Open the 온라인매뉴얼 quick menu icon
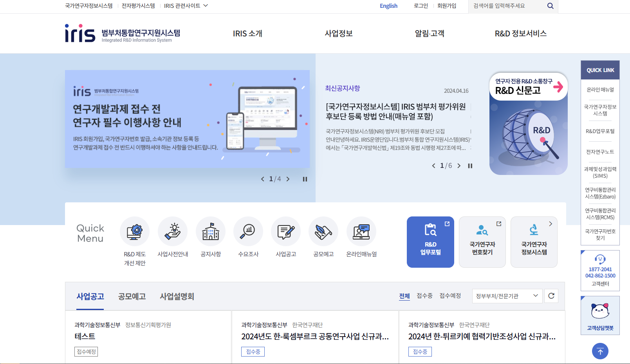Image resolution: width=630 pixels, height=364 pixels. 361,232
